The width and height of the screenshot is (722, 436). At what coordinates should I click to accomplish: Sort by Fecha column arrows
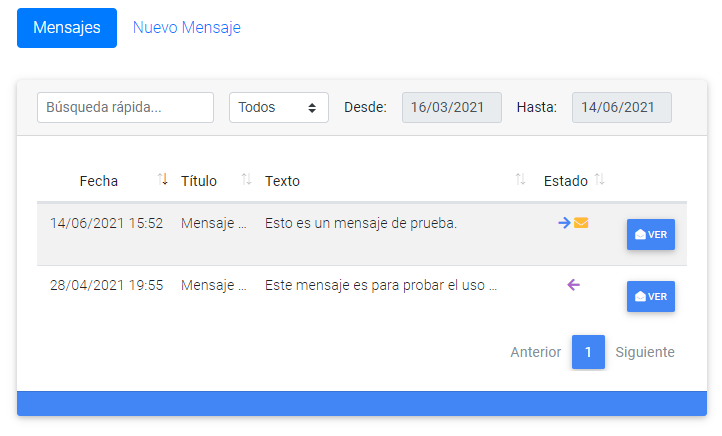(162, 179)
